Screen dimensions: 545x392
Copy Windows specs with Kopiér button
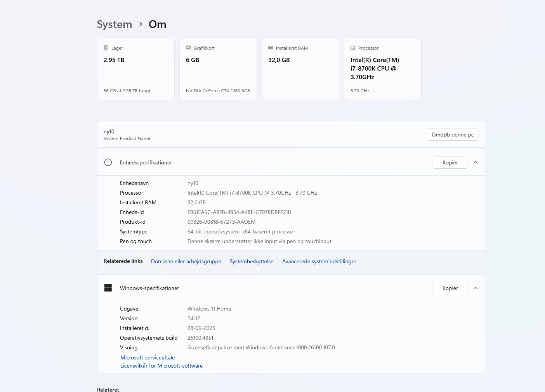point(450,288)
